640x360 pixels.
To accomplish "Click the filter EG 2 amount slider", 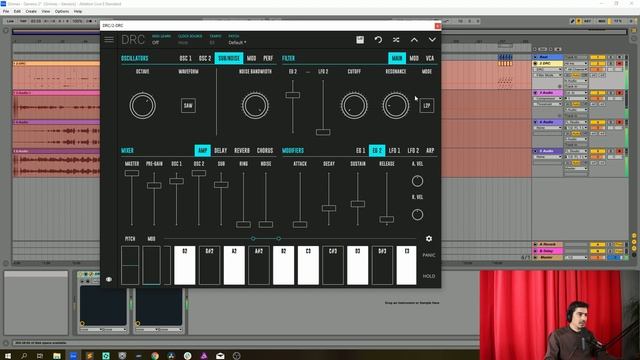I will [x=293, y=95].
